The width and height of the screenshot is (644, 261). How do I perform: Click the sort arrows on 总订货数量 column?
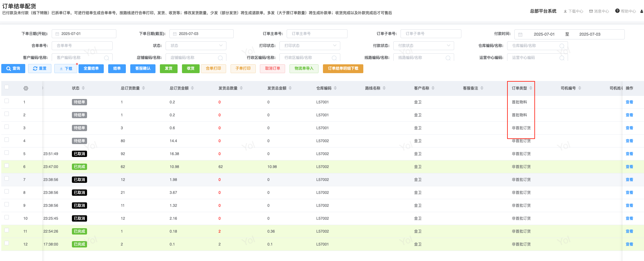click(143, 88)
